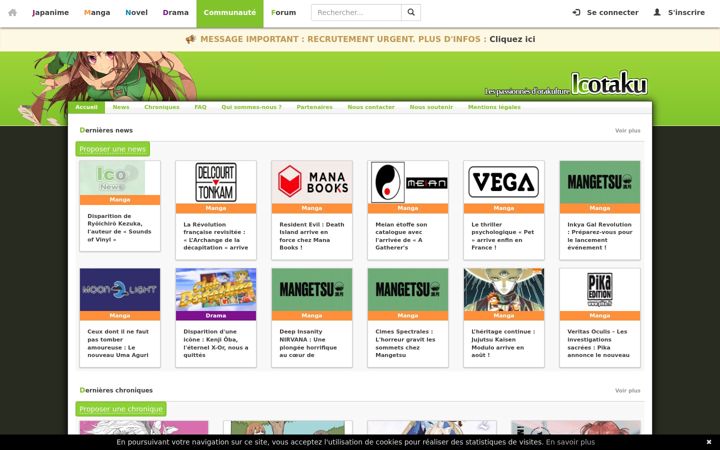The width and height of the screenshot is (720, 450).
Task: Open the Nous soutenir tab
Action: pyautogui.click(x=431, y=107)
